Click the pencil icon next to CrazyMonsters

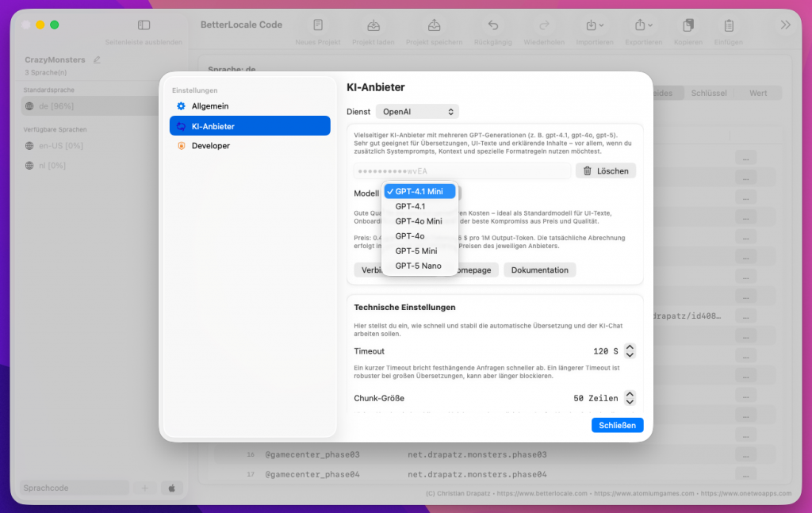click(x=97, y=59)
